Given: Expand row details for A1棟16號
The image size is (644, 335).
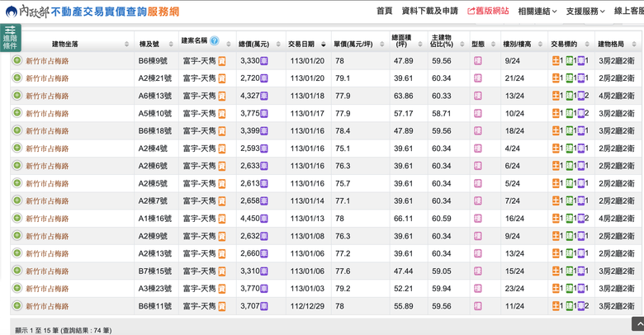Looking at the screenshot, I should pos(17,218).
